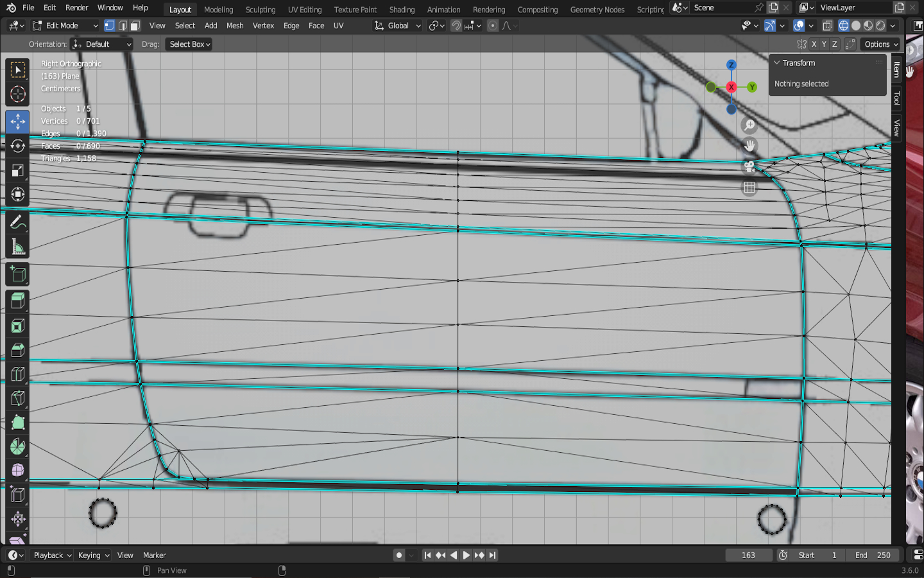Toggle the camera view icon
The height and width of the screenshot is (578, 924).
749,167
